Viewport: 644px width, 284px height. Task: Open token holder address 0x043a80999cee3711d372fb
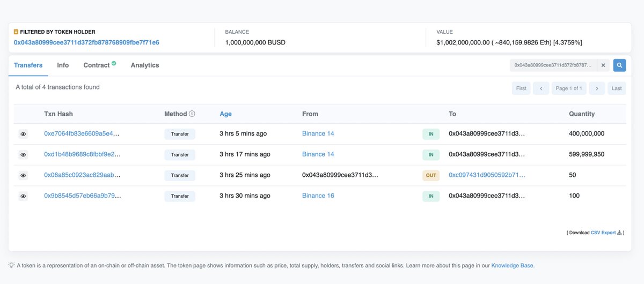coord(86,42)
